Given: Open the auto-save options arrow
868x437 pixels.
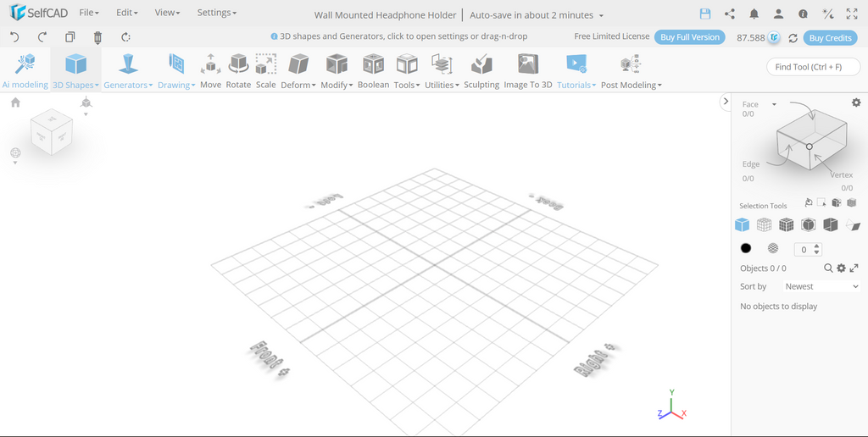Looking at the screenshot, I should coord(601,15).
